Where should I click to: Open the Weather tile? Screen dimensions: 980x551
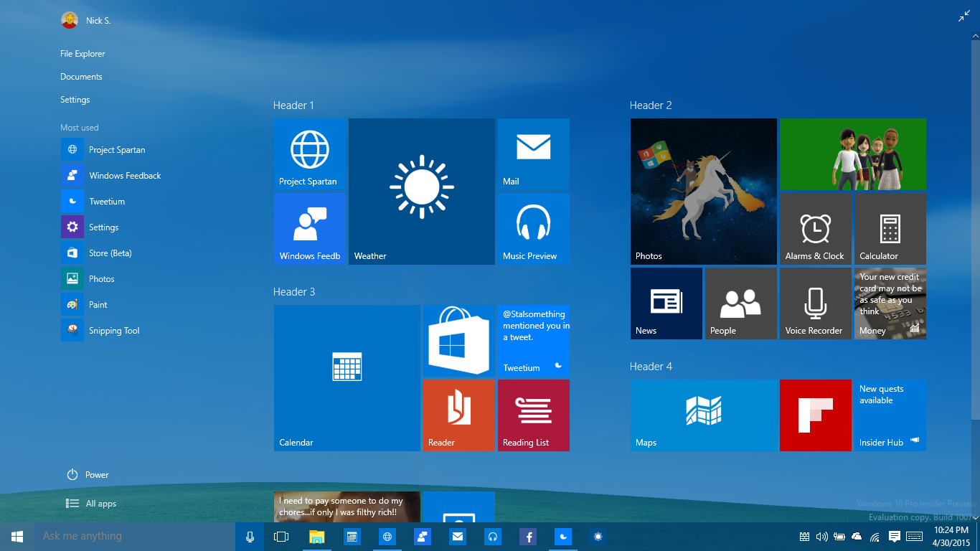coord(422,192)
